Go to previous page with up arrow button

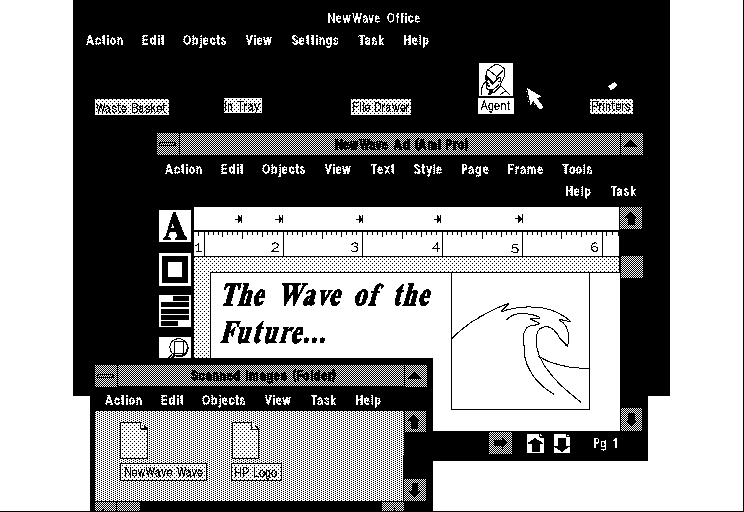(535, 444)
